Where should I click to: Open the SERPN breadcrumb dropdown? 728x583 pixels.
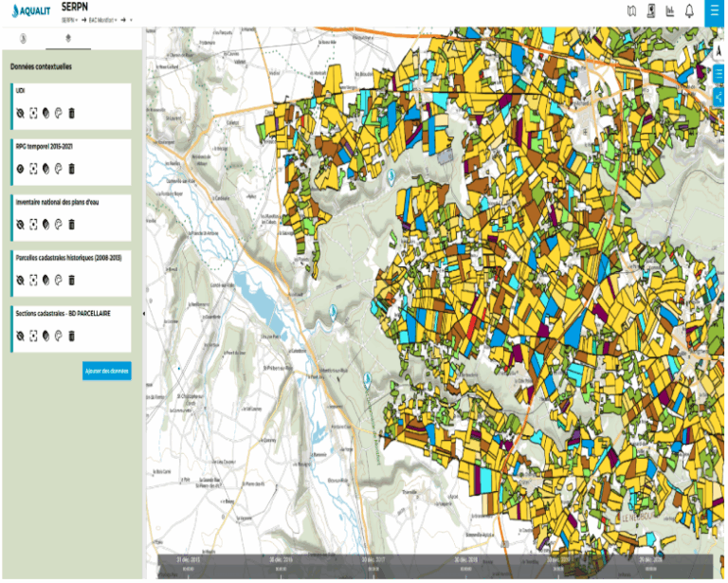tap(69, 20)
